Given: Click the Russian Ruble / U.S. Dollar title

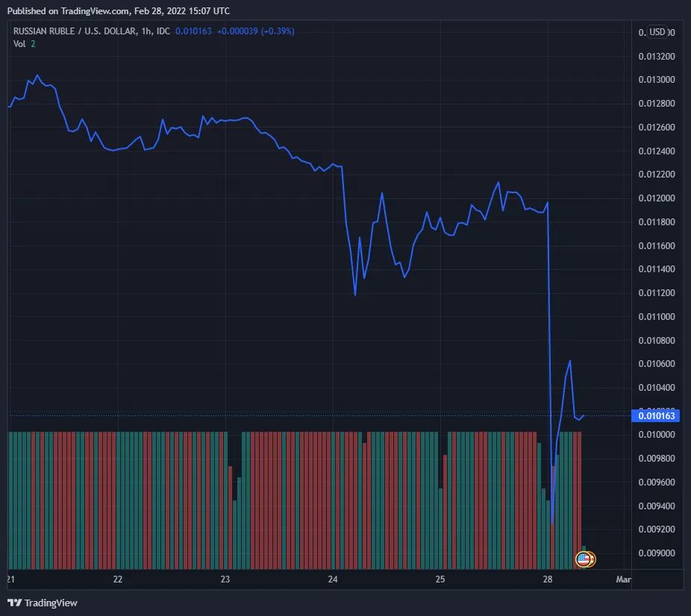Looking at the screenshot, I should tap(75, 31).
